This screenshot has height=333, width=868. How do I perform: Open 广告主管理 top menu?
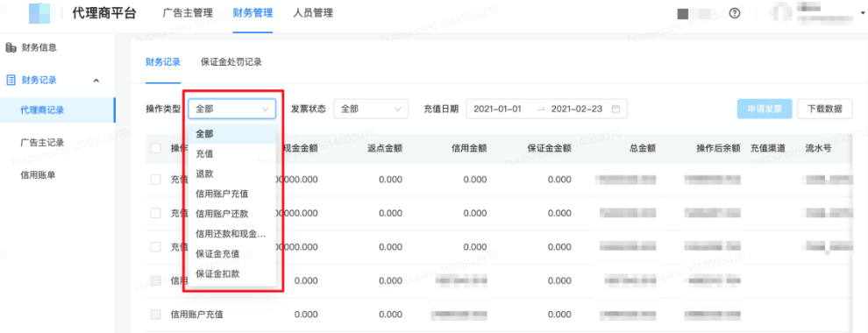click(188, 13)
